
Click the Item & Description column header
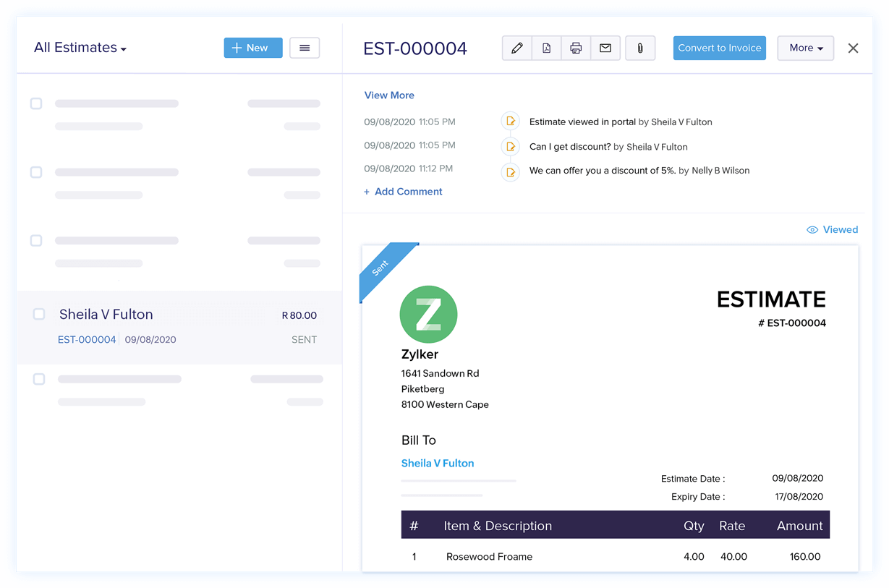point(498,526)
